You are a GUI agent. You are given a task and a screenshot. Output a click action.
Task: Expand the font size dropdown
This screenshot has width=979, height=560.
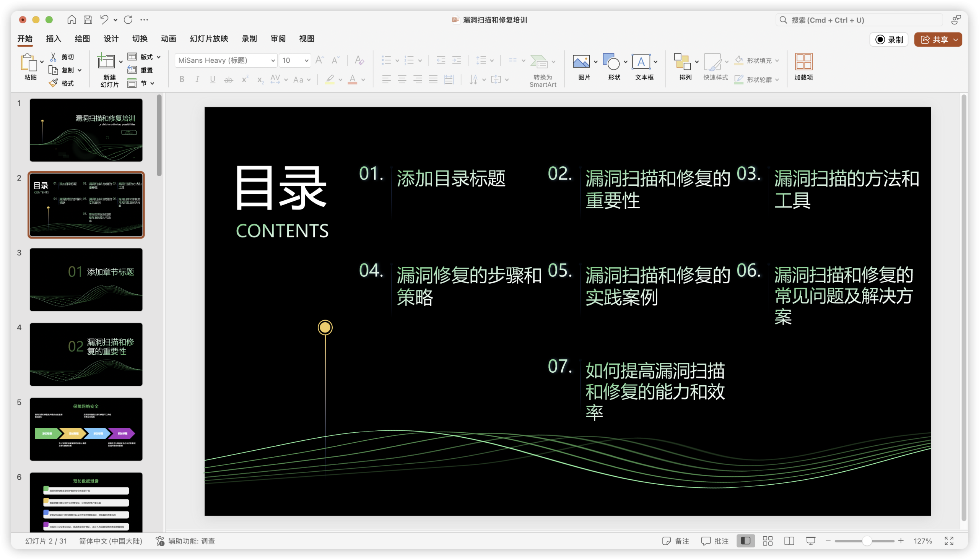pyautogui.click(x=306, y=60)
